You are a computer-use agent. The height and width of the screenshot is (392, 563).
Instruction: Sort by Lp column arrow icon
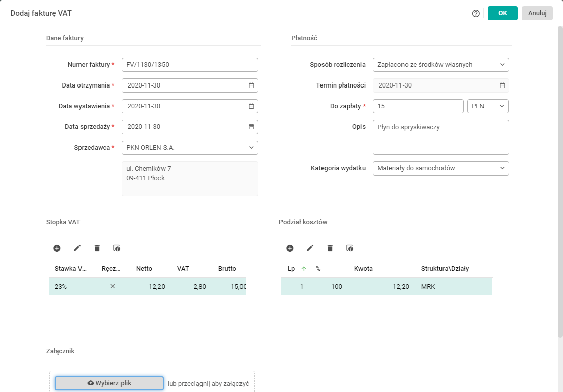[304, 268]
